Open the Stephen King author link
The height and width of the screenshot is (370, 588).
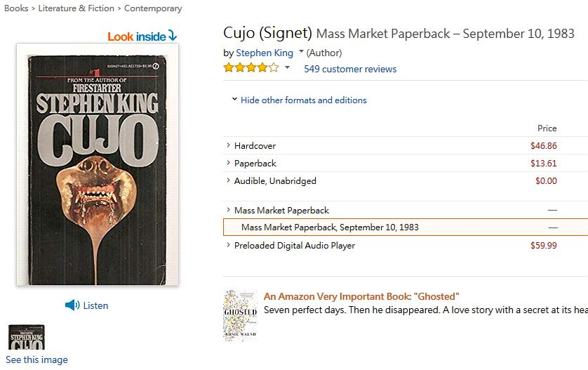tap(265, 53)
